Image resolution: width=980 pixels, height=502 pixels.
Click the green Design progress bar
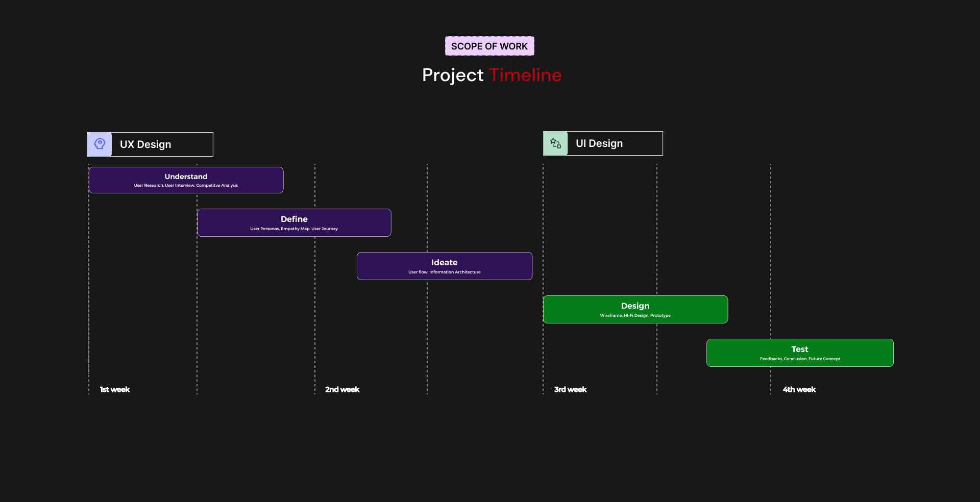coord(635,309)
